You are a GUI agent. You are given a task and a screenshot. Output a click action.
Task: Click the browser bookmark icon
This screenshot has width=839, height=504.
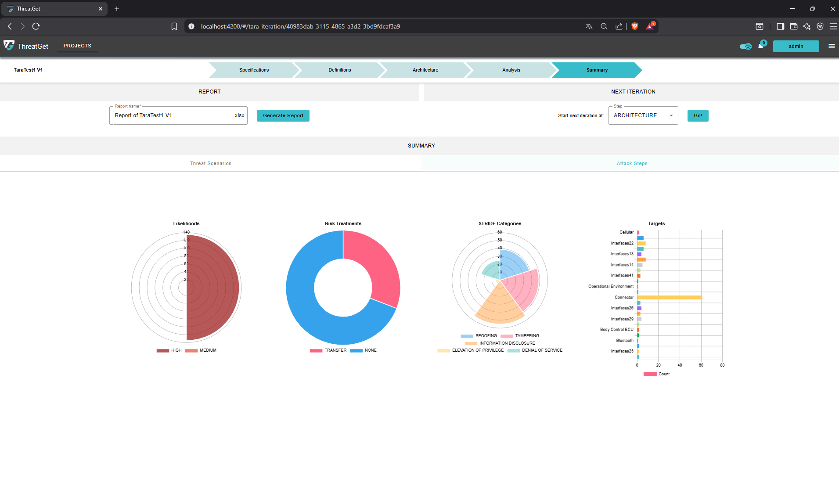click(x=174, y=26)
